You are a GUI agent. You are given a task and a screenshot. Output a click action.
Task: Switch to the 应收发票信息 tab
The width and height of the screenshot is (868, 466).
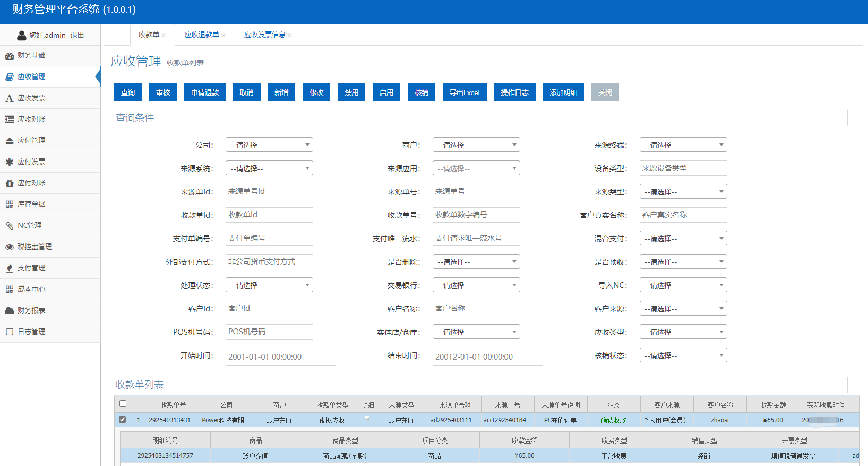(x=264, y=35)
